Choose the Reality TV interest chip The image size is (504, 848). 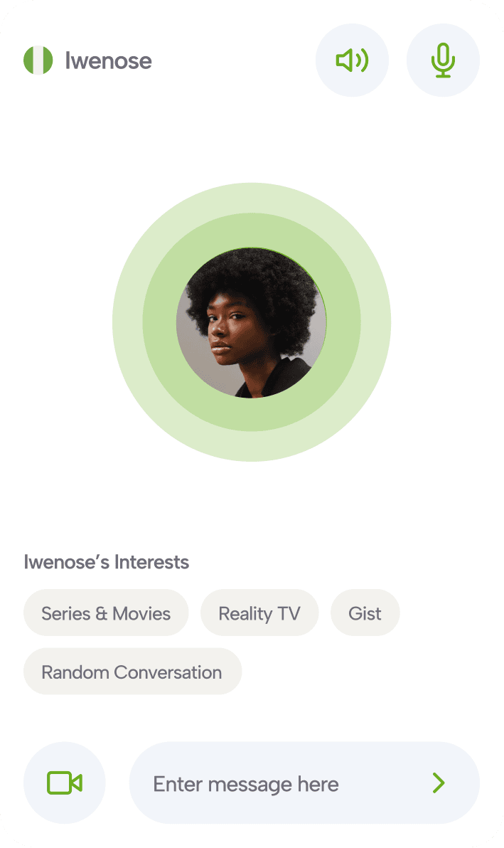click(259, 613)
